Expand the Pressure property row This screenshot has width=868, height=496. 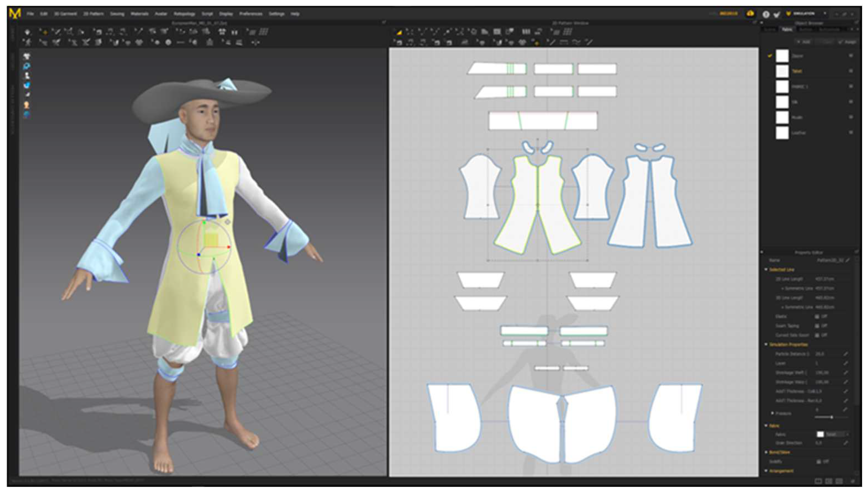click(772, 413)
